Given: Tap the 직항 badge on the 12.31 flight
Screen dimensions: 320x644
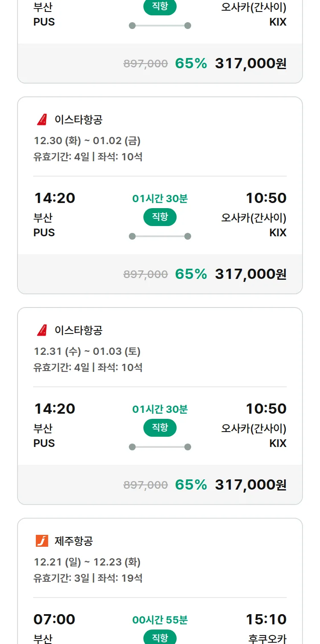Looking at the screenshot, I should pyautogui.click(x=160, y=428).
